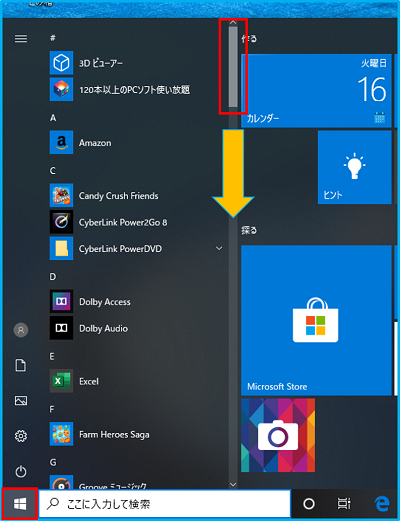Click the app list scroll-up arrow
400x521 pixels.
(x=233, y=22)
